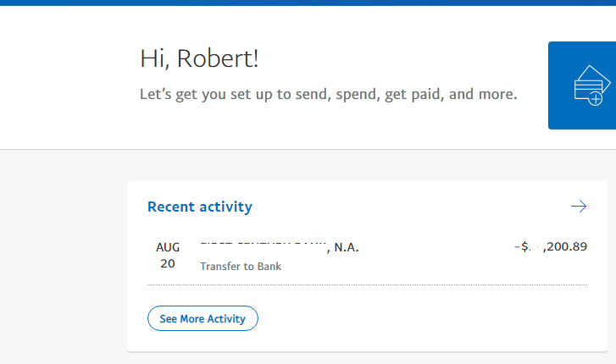Click the setup subtitle text
Screen dimensions: 616x364
tap(328, 94)
